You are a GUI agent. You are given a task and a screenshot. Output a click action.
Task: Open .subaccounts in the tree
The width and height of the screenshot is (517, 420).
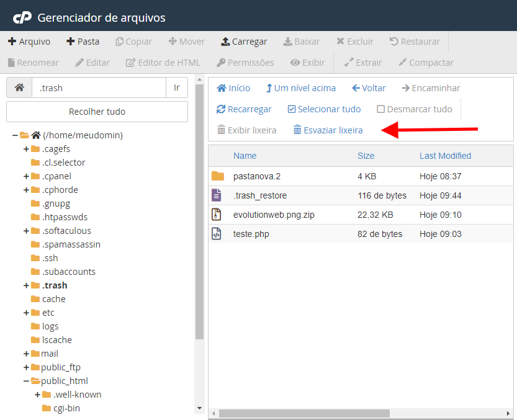[x=68, y=272]
